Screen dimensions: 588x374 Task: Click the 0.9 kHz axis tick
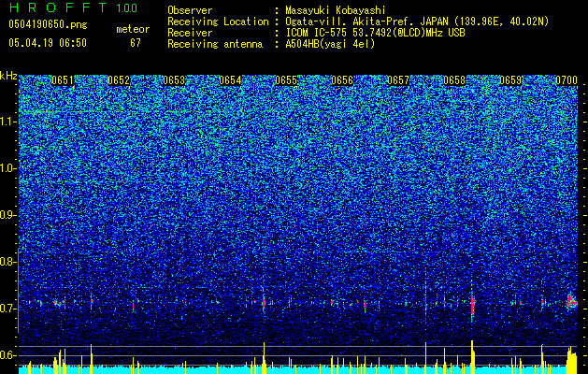8,215
